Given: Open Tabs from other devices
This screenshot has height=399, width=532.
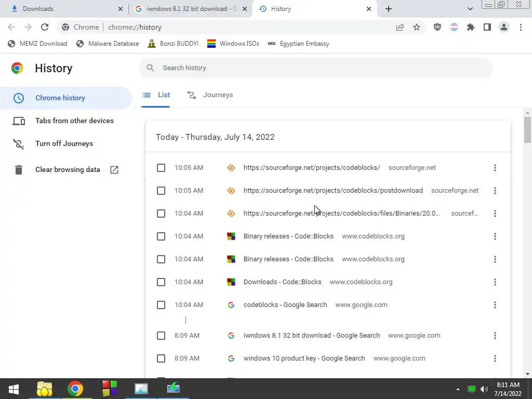Looking at the screenshot, I should [x=66, y=121].
